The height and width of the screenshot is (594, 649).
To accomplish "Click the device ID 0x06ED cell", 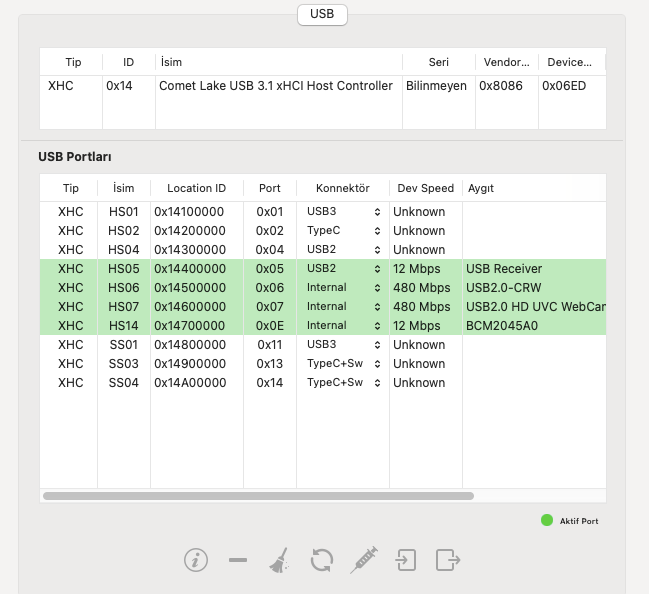I will point(564,86).
